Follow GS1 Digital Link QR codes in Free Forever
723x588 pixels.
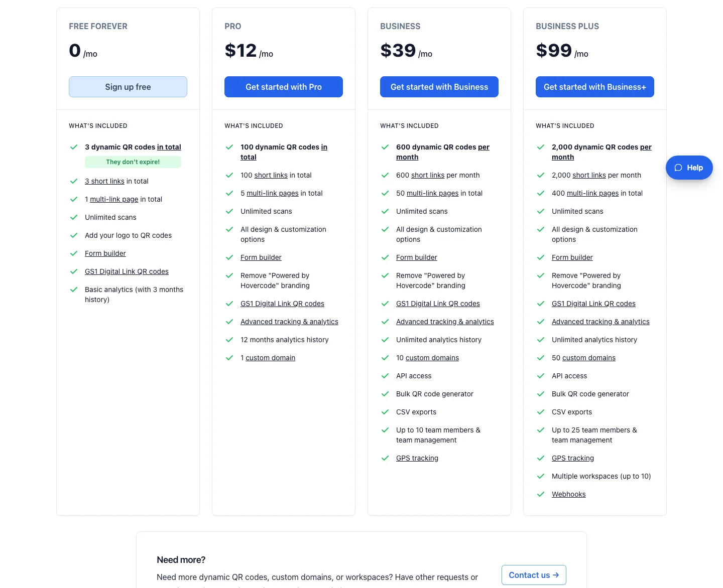click(127, 271)
